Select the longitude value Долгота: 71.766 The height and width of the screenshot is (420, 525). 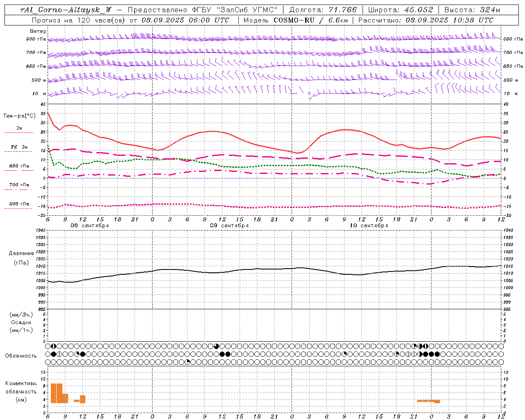tap(324, 10)
